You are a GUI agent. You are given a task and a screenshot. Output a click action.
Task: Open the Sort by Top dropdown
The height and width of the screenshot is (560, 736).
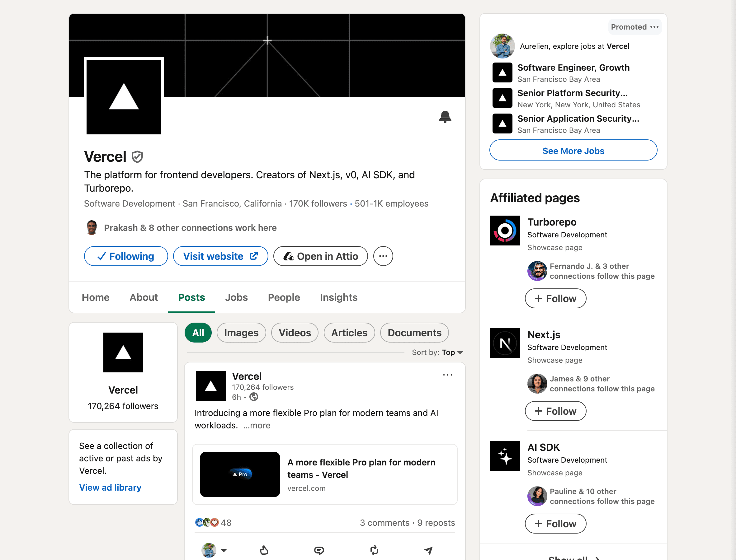point(437,353)
